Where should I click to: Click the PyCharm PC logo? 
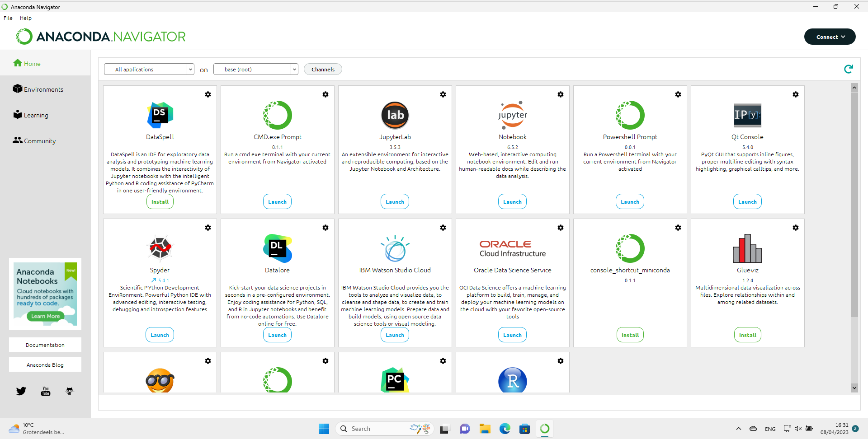pyautogui.click(x=395, y=380)
